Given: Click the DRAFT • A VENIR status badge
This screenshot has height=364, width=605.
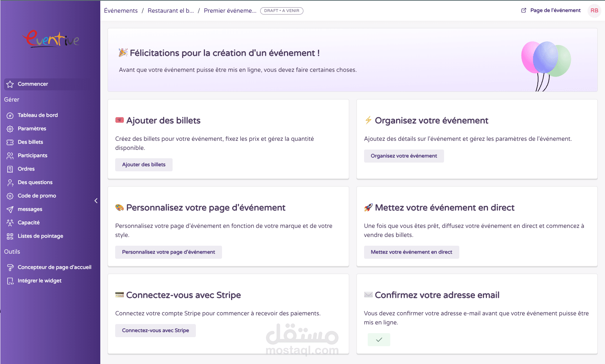Looking at the screenshot, I should tap(282, 11).
